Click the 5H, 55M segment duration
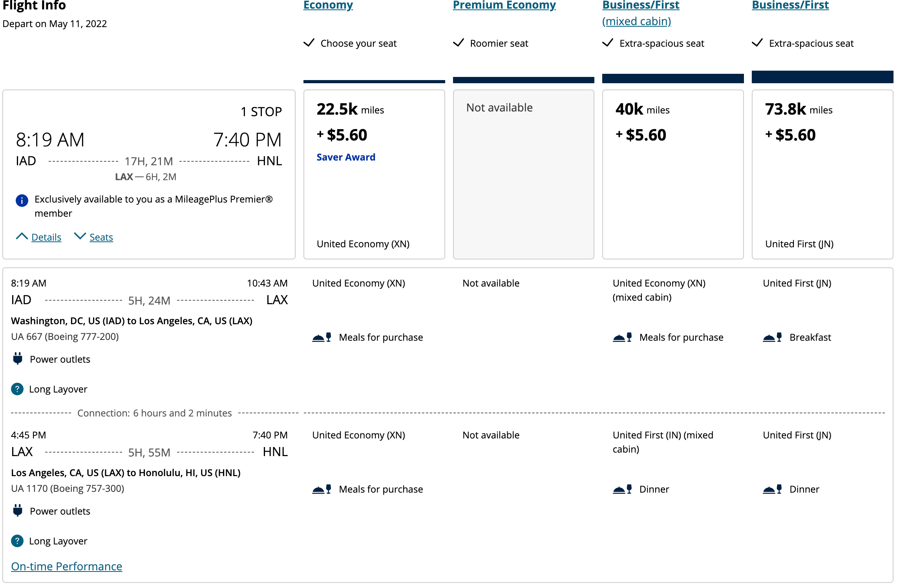Image resolution: width=899 pixels, height=588 pixels. coord(149,453)
